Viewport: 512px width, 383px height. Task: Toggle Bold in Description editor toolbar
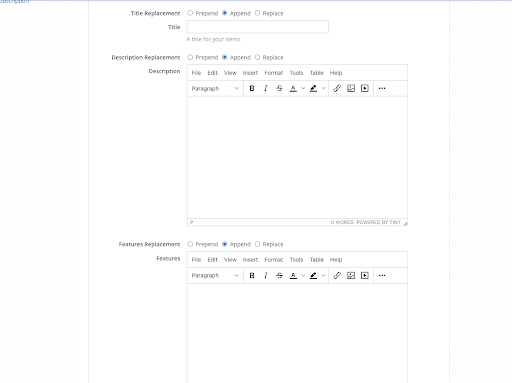pos(252,88)
